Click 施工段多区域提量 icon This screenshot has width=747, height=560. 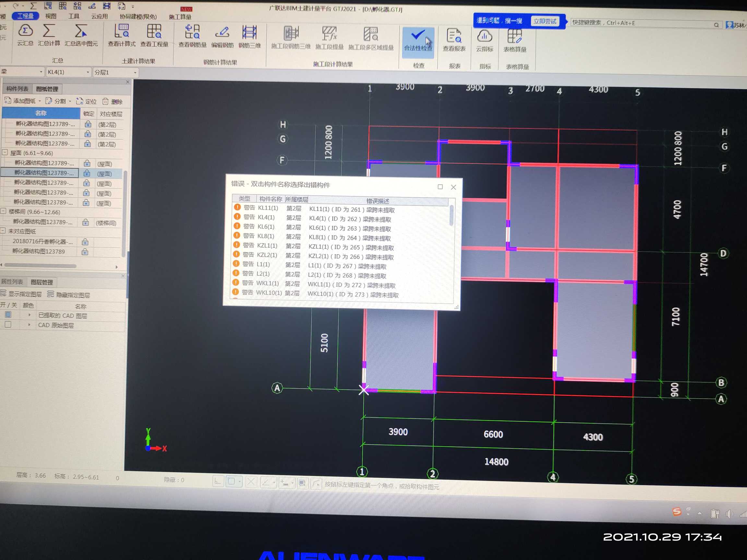(371, 34)
